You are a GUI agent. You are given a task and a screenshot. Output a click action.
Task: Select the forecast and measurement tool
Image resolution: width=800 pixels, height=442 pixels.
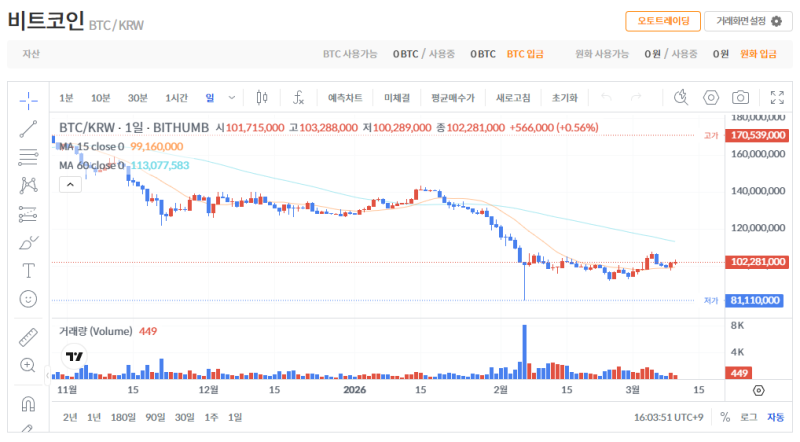(29, 214)
